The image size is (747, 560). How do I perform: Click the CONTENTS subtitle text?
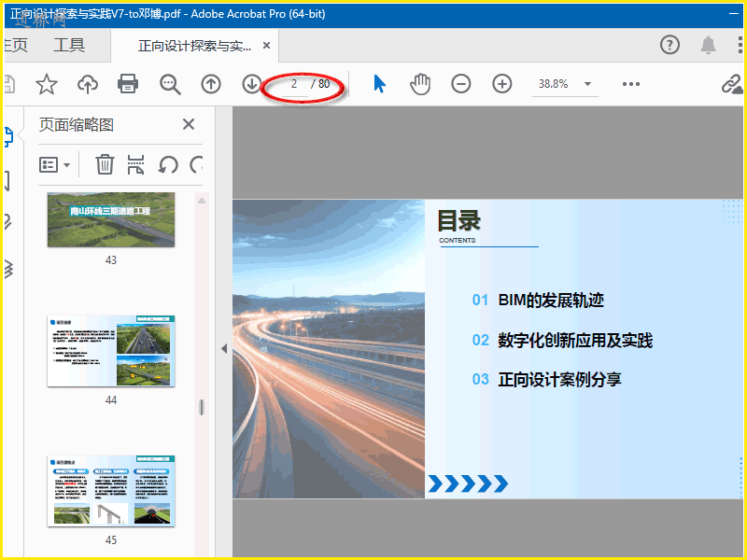click(458, 241)
